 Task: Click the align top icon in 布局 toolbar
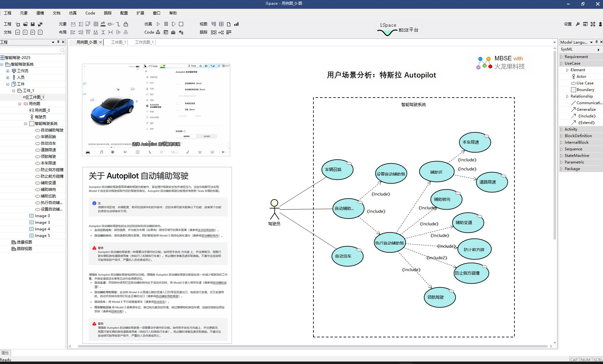[x=88, y=32]
